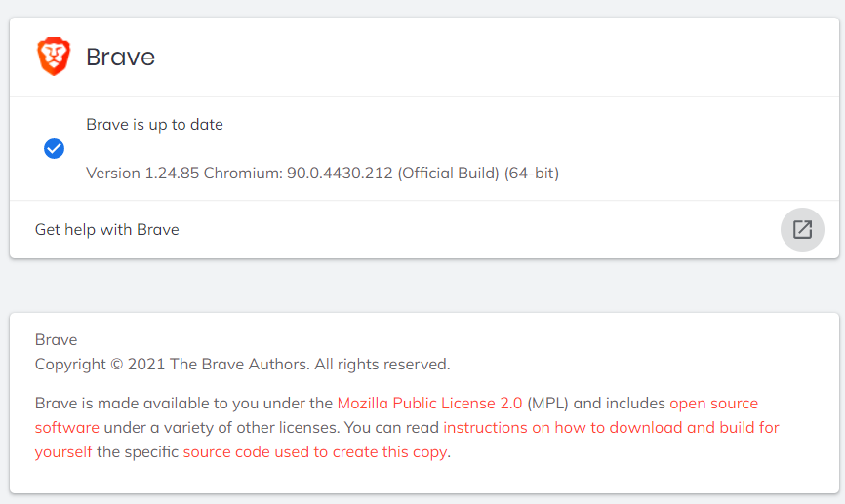Click the large Brave heading text
This screenshot has height=504, width=845.
(x=121, y=57)
